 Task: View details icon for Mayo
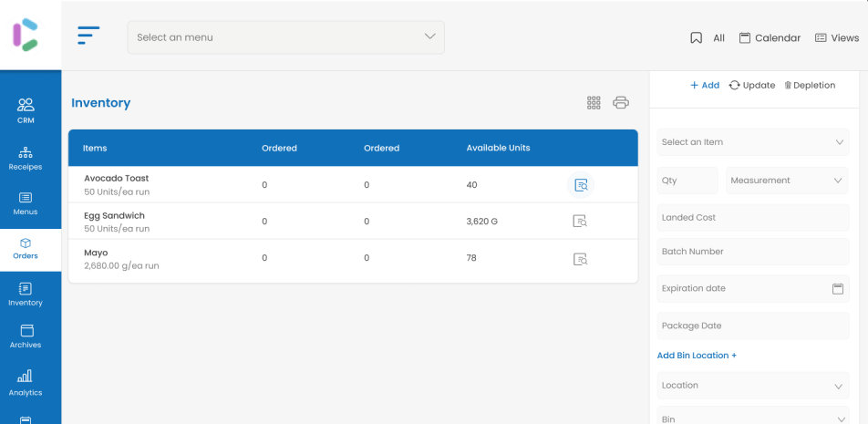click(580, 258)
